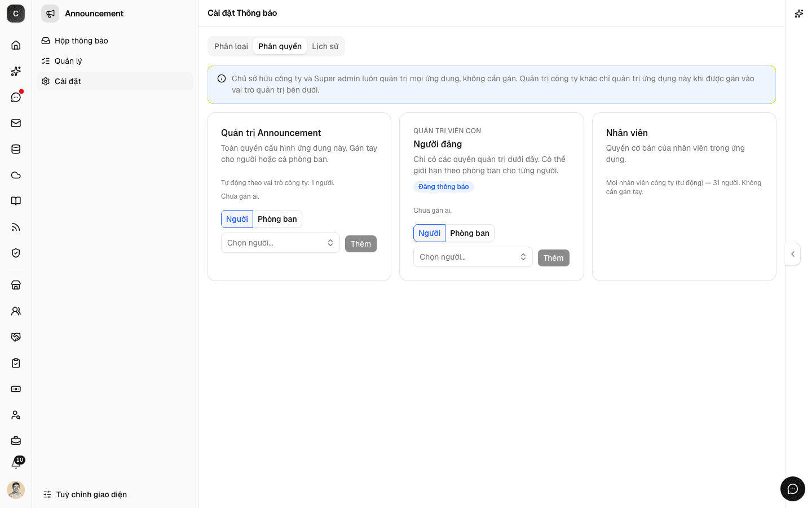Open the store icon in the rail

pyautogui.click(x=16, y=285)
